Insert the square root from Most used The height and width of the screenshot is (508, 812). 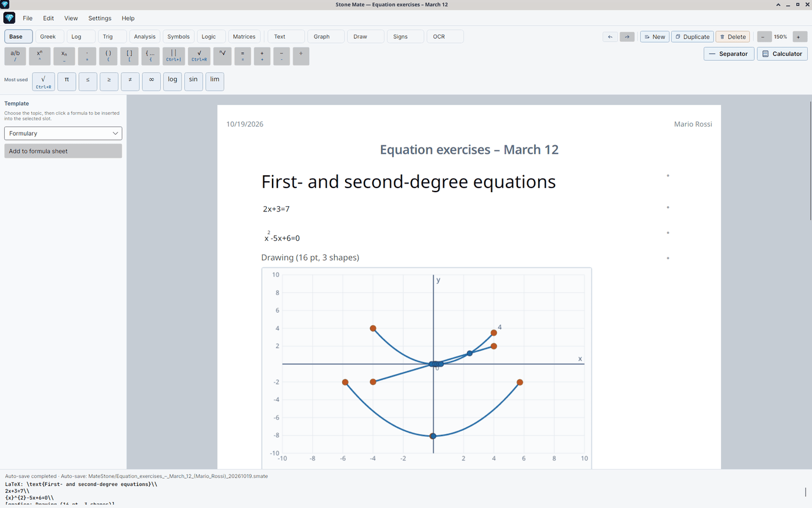[43, 81]
